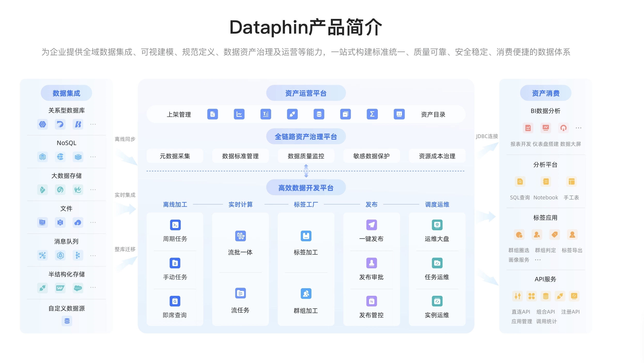The width and height of the screenshot is (644, 363).
Task: Click the Notebook icon under 分析平台
Action: 546,182
